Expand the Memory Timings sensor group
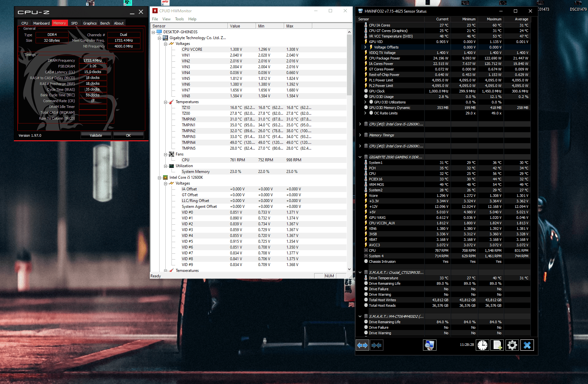This screenshot has height=384, width=588. (x=360, y=135)
